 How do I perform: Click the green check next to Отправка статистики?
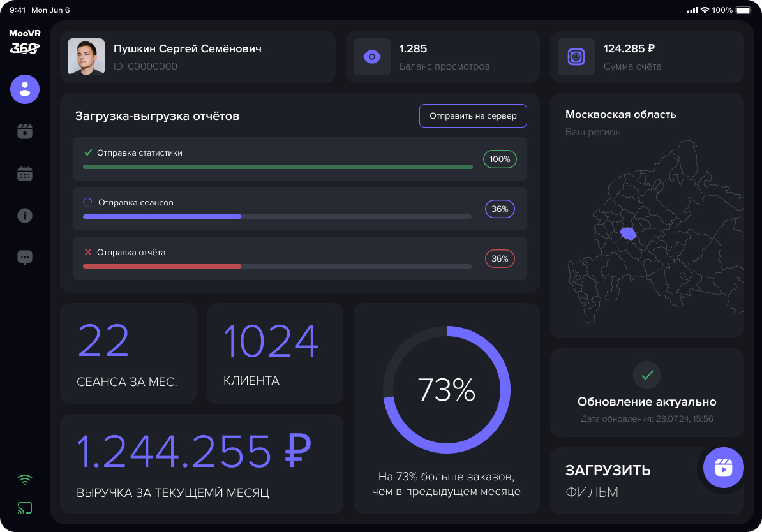pos(88,152)
